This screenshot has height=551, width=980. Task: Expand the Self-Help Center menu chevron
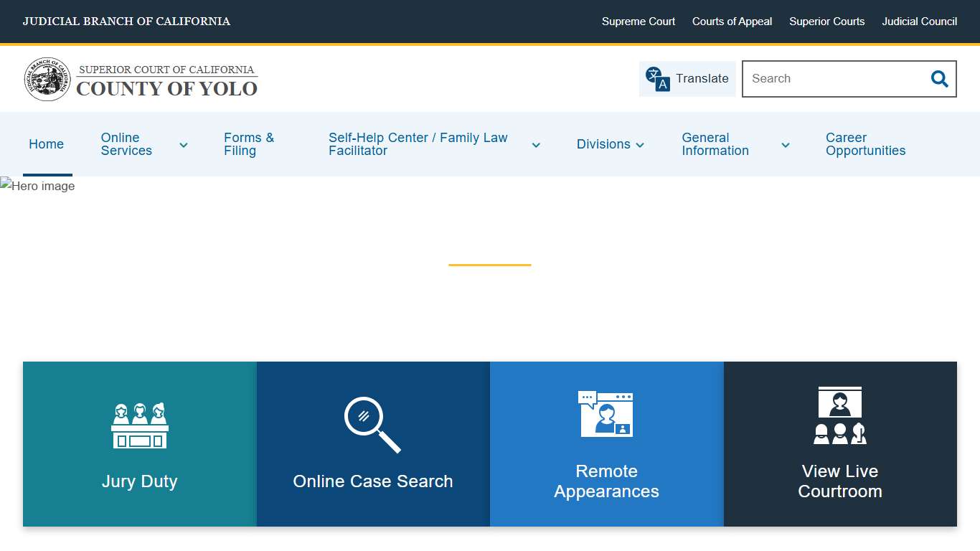coord(536,145)
